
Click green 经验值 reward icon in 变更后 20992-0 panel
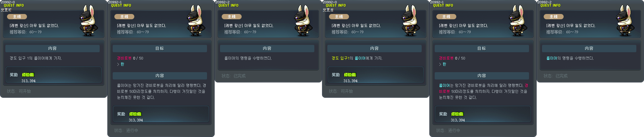point(350,75)
